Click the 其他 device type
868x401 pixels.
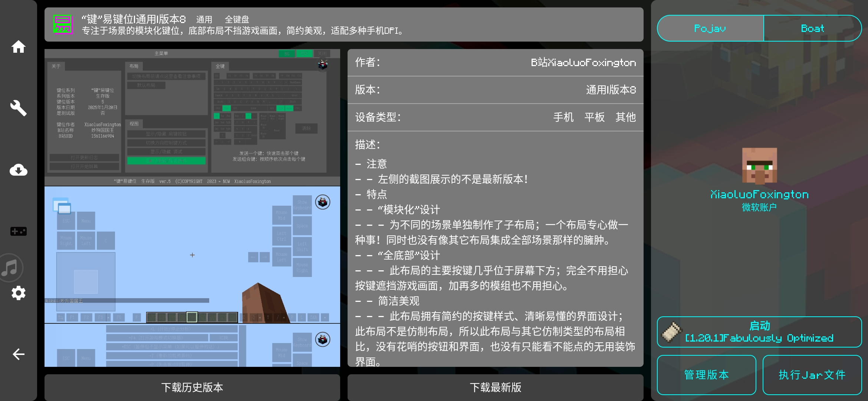point(626,117)
